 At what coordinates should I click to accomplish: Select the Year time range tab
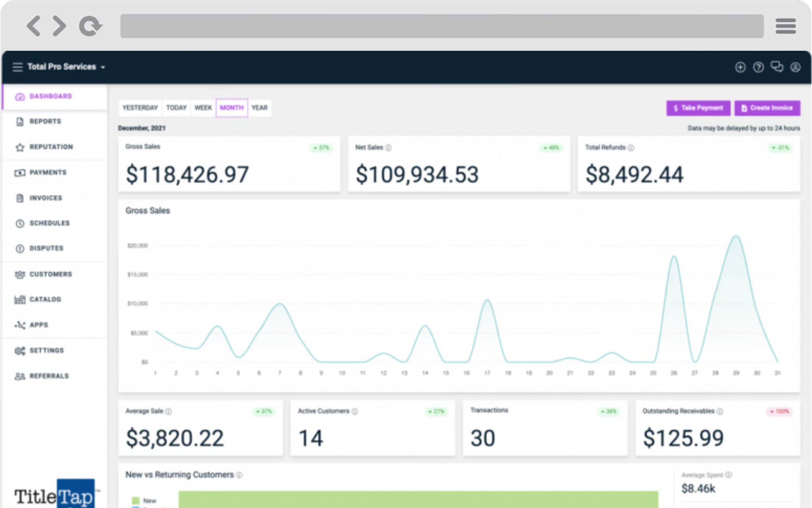coord(260,108)
